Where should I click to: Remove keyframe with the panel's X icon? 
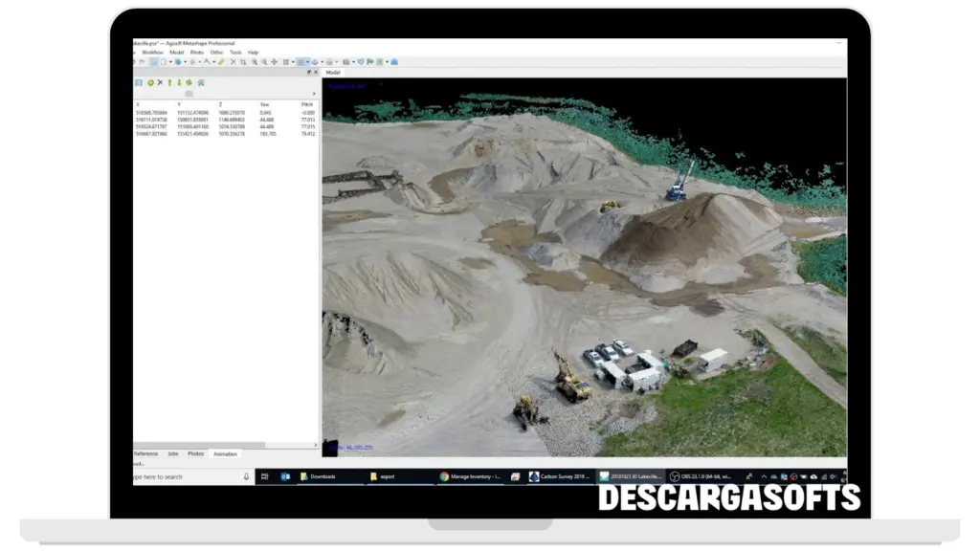[x=160, y=83]
